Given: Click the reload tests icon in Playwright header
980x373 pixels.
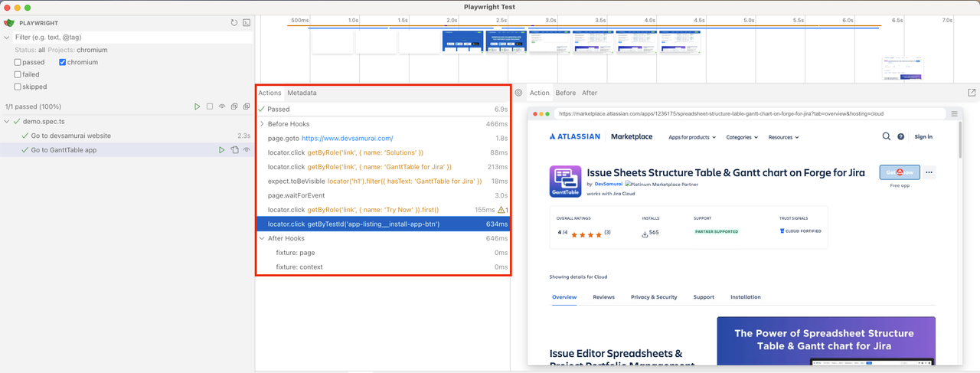Looking at the screenshot, I should tap(234, 23).
